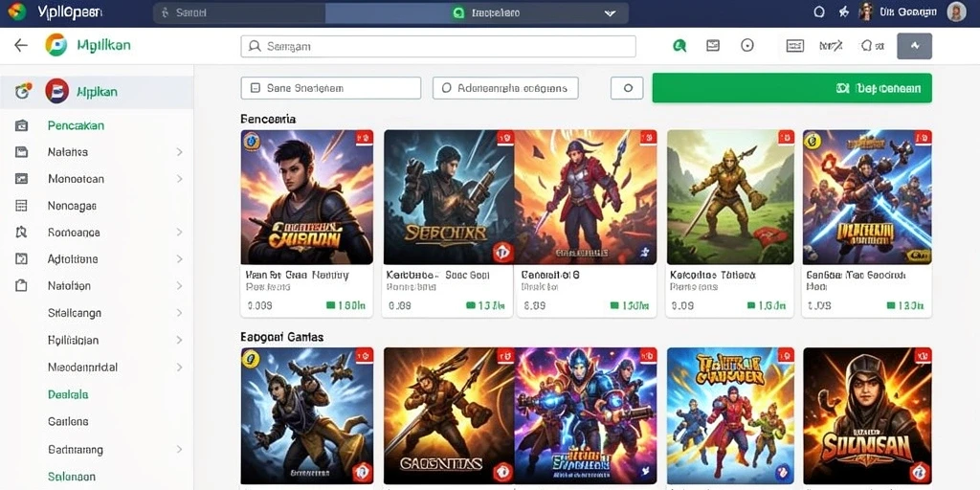Image resolution: width=980 pixels, height=490 pixels.
Task: Click the green round icon in toolbar
Action: pos(679,46)
